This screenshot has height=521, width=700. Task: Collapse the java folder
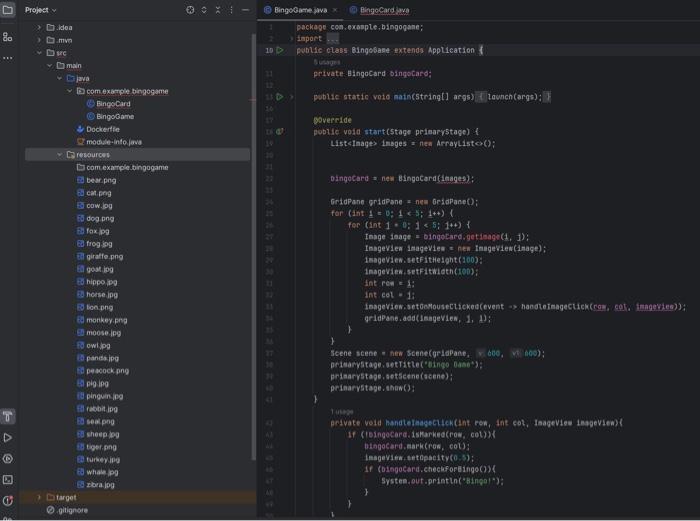[x=59, y=78]
